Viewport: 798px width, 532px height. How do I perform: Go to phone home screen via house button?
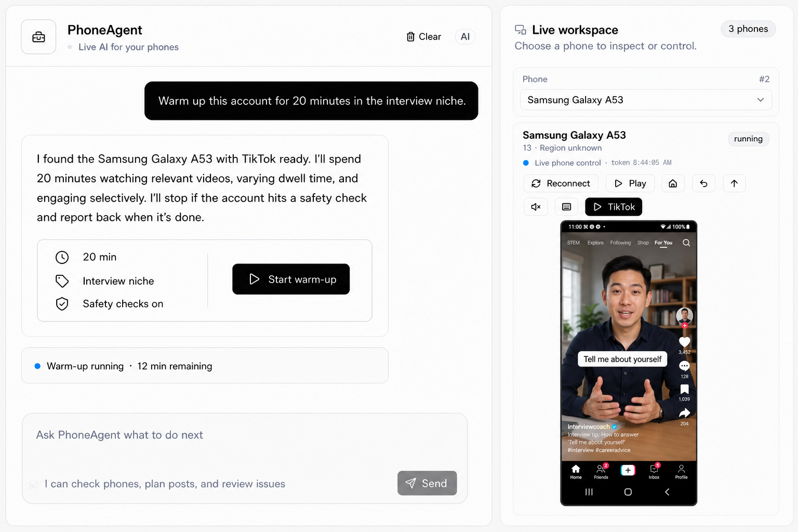tap(673, 183)
